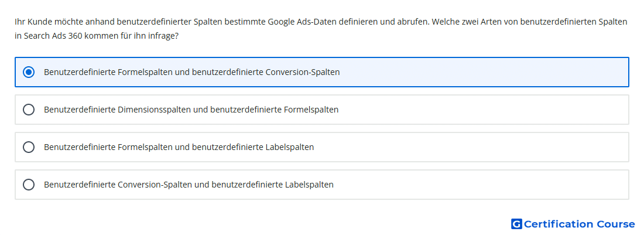
Task: Click the 'Formelspalten und benutzerdefinierte Conversion-Spalten' answer text
Action: pos(192,72)
